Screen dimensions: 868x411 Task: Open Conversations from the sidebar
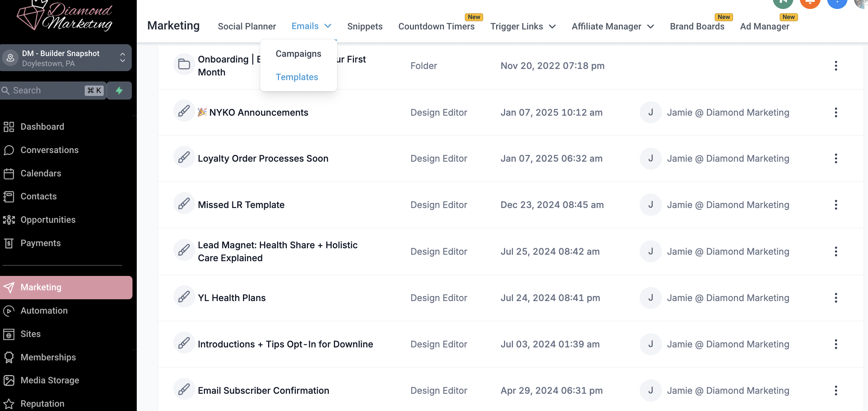[x=49, y=150]
